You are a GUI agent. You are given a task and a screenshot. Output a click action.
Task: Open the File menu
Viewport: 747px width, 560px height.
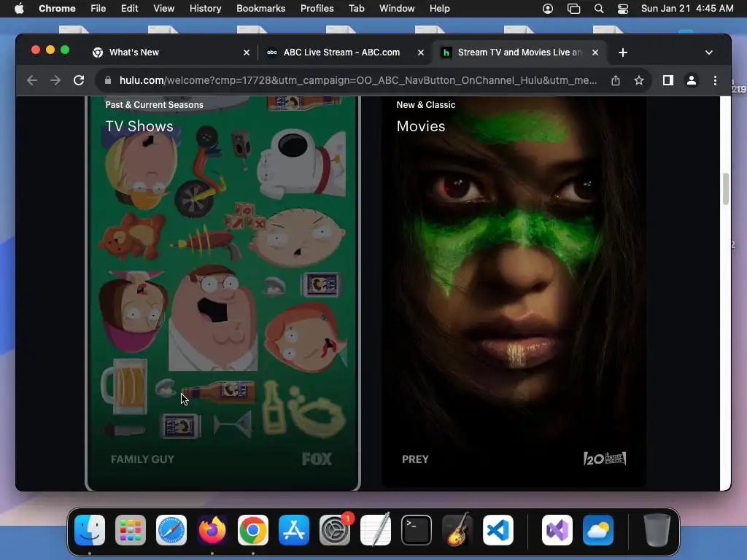[x=98, y=9]
